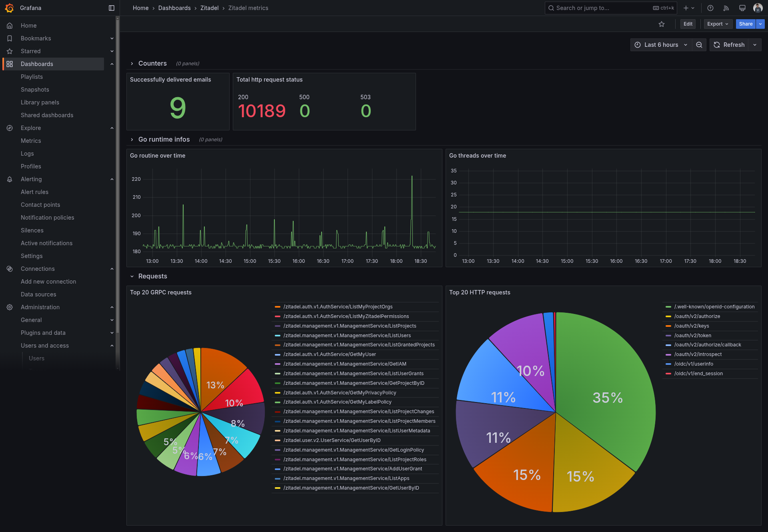Click Successfully delivered emails panel title
Image resolution: width=768 pixels, height=532 pixels.
click(170, 80)
